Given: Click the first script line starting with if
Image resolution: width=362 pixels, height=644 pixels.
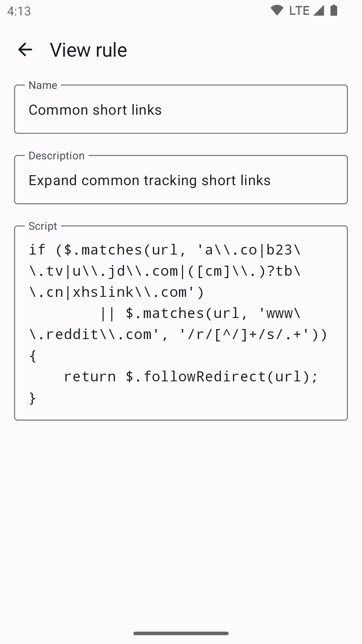Looking at the screenshot, I should (164, 250).
